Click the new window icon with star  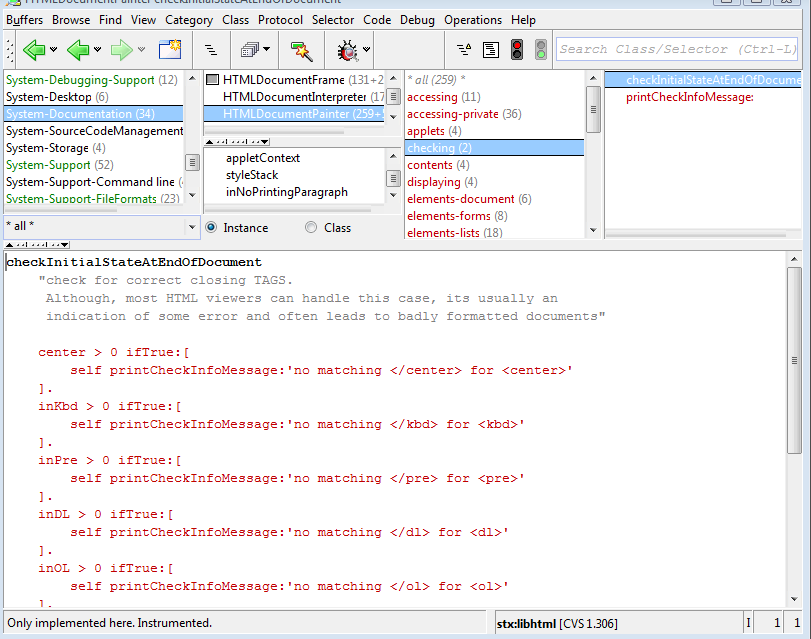(x=170, y=49)
